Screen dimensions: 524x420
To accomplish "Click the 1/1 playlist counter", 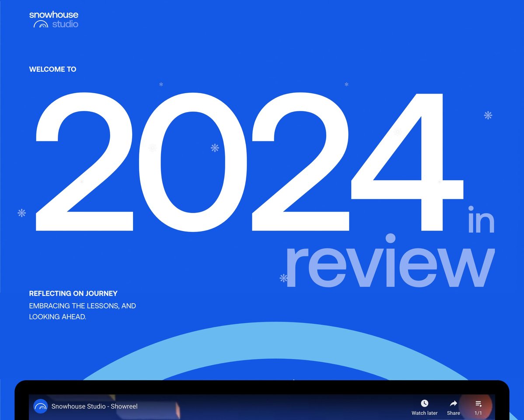I will pyautogui.click(x=478, y=413).
